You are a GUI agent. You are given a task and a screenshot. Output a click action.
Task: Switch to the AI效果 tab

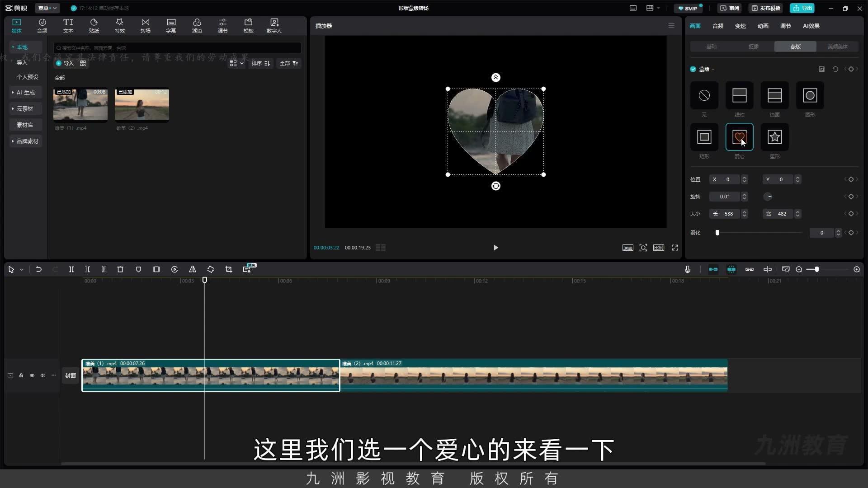(811, 26)
